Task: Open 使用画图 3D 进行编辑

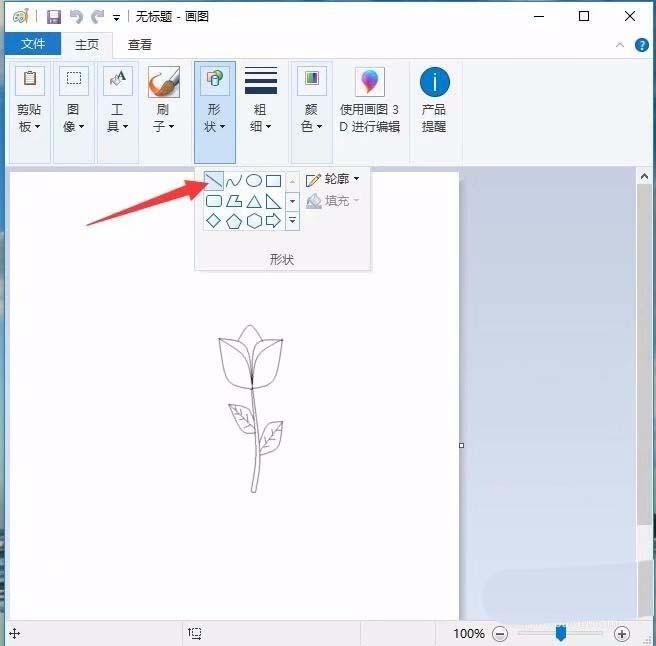Action: point(370,100)
